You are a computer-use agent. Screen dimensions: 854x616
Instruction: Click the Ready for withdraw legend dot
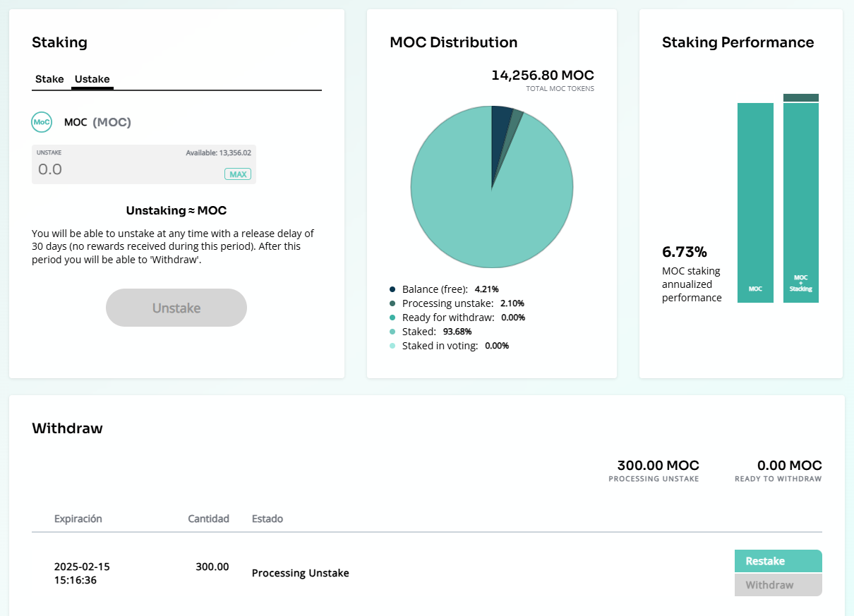pyautogui.click(x=392, y=318)
